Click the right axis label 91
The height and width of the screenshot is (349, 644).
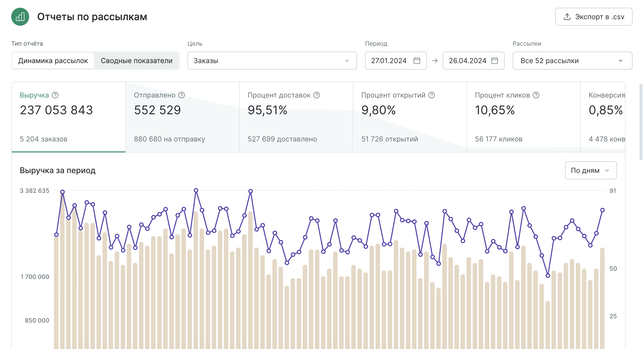613,191
